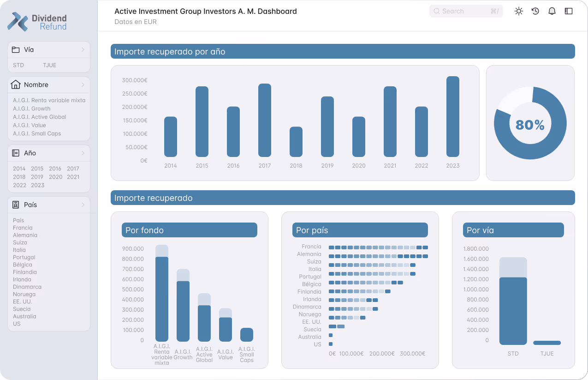Select Francia in País filter list
Viewport: 588px width, 380px height.
click(23, 228)
